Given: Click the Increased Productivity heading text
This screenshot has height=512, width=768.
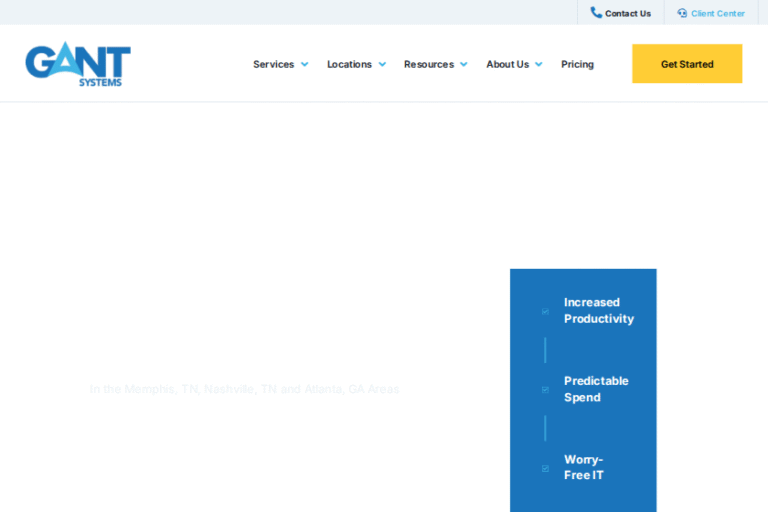Looking at the screenshot, I should point(598,310).
